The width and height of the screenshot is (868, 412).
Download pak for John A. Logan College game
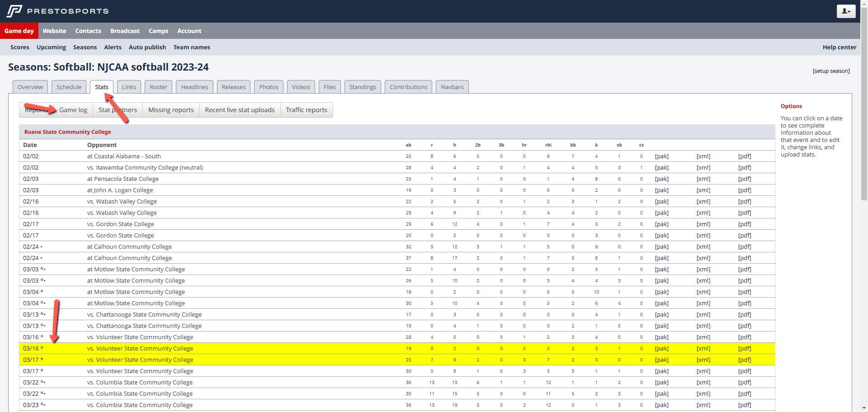(662, 190)
